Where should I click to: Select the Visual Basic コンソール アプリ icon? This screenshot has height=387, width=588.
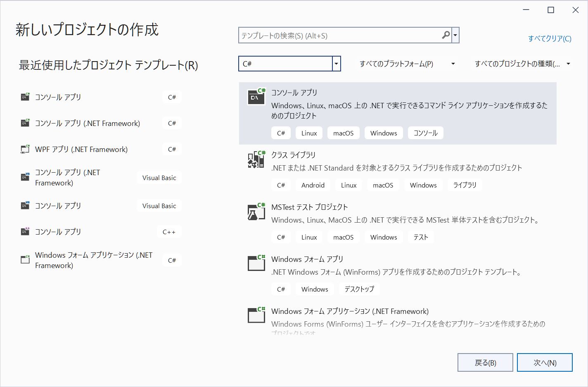(25, 205)
